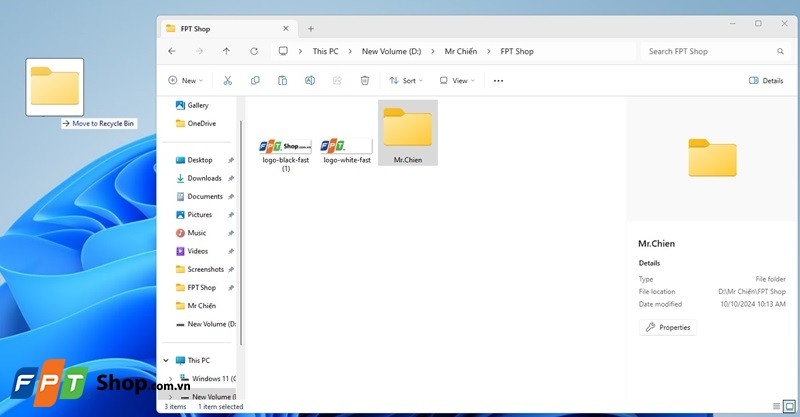Click pin icon next to Screenshots
Image resolution: width=800 pixels, height=417 pixels.
pyautogui.click(x=231, y=269)
